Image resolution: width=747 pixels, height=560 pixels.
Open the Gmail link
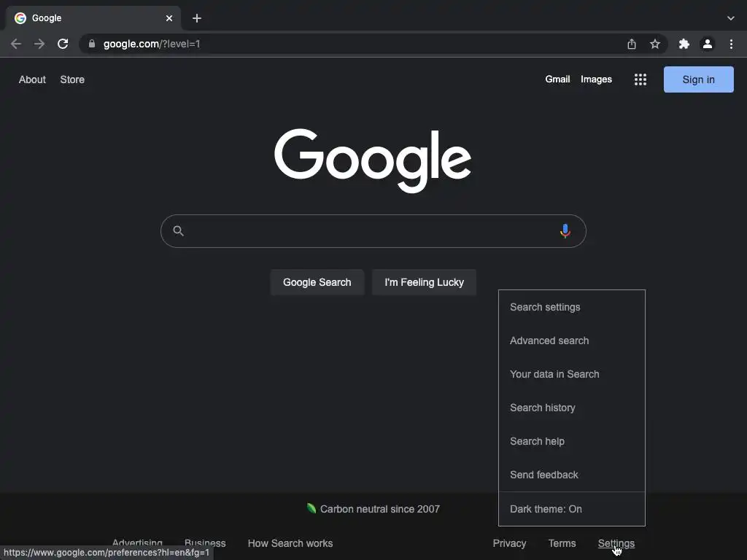[x=557, y=79]
